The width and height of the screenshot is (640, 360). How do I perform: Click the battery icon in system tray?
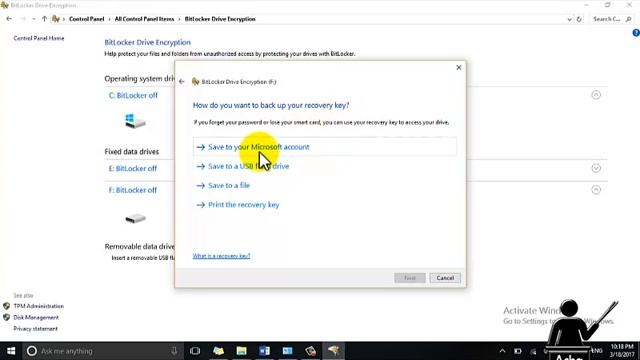(518, 351)
